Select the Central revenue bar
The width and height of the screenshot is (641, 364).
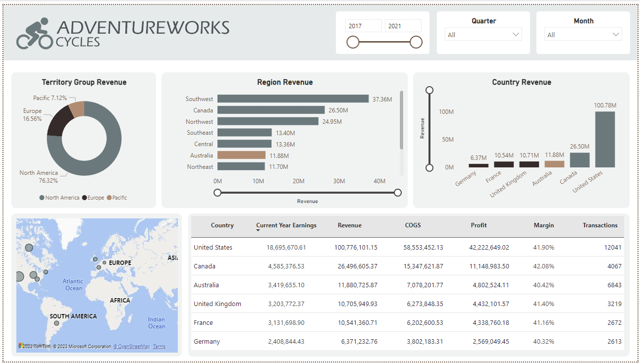tap(245, 144)
